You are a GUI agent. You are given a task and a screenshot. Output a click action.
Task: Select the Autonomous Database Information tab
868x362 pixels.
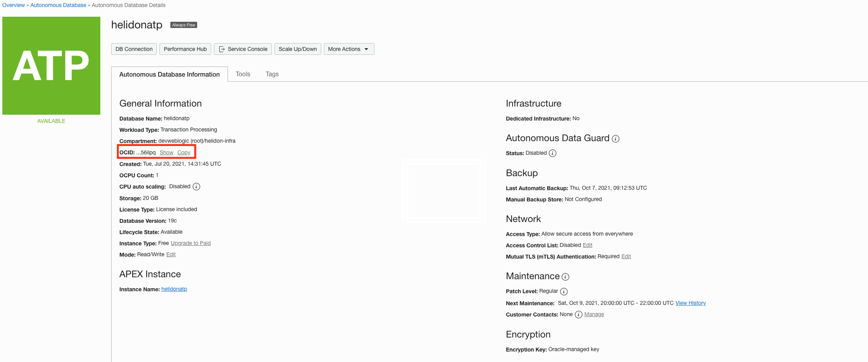[170, 74]
